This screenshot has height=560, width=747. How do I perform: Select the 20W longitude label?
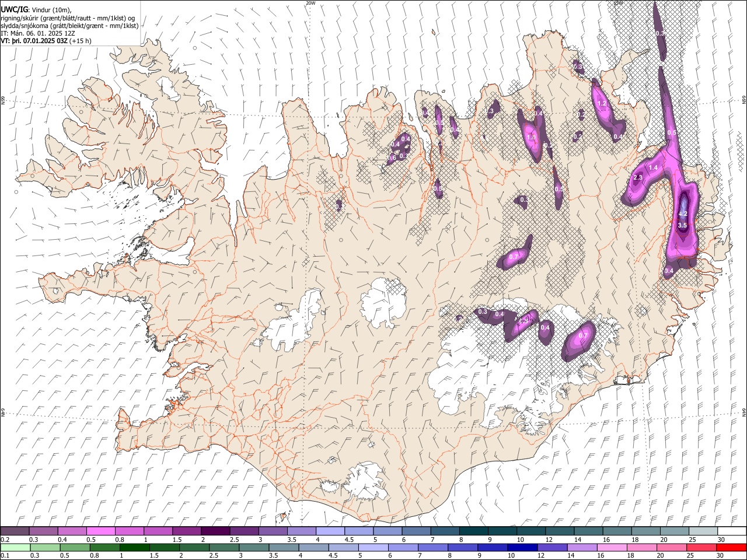pyautogui.click(x=310, y=3)
